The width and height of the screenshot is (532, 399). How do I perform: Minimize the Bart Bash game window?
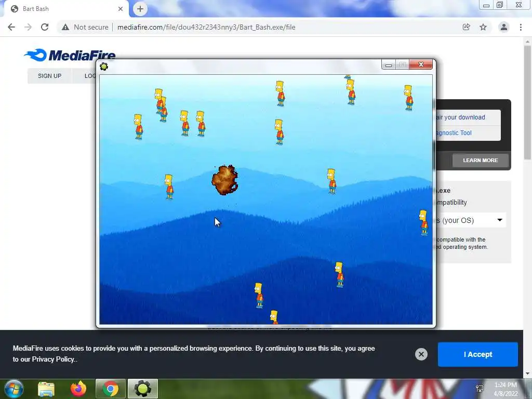coord(389,64)
